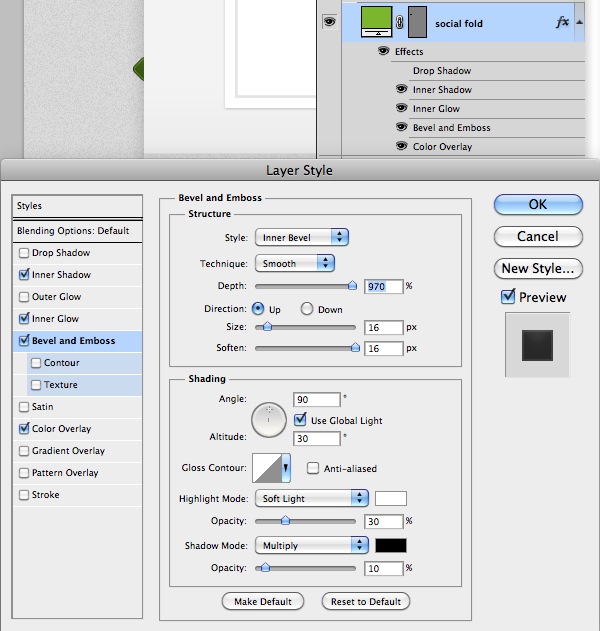This screenshot has height=631, width=600.
Task: Enable the Anti-aliased checkbox
Action: [x=313, y=468]
